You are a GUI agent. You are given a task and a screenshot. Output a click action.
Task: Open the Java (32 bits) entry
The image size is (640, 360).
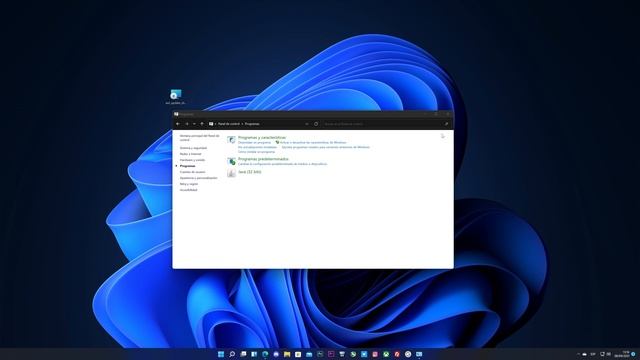(x=249, y=172)
